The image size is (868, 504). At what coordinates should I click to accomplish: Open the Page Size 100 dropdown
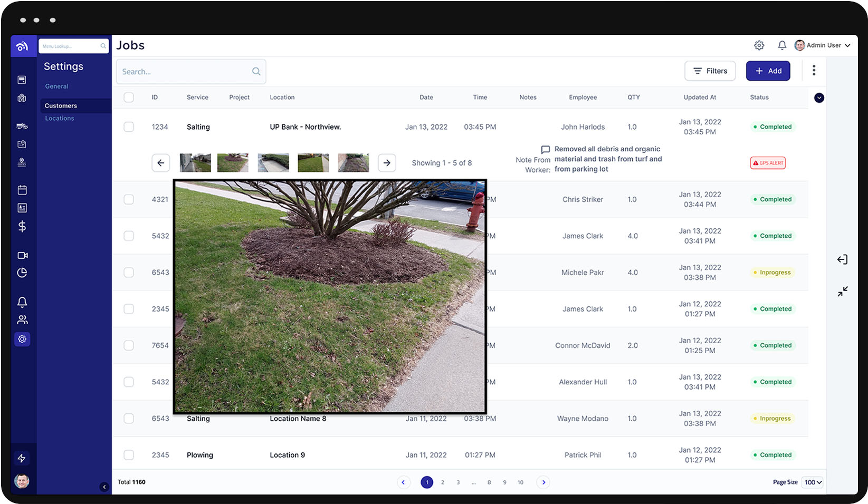[x=813, y=482]
